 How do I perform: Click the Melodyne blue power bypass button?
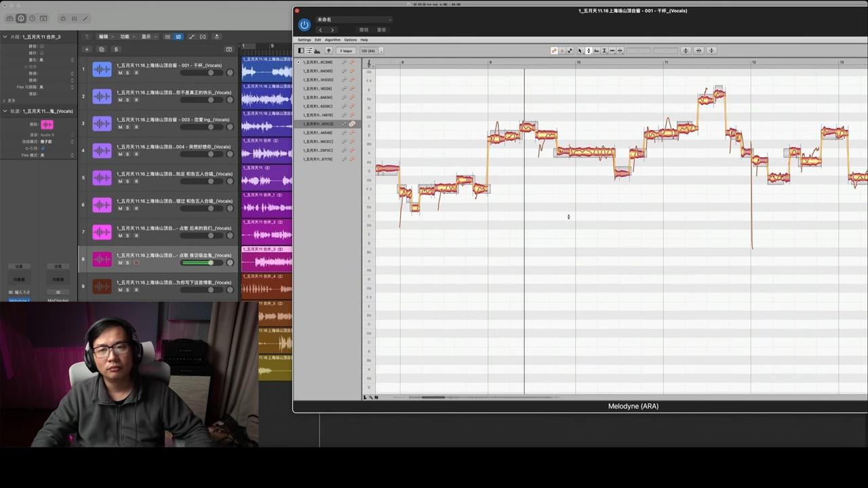tap(304, 25)
